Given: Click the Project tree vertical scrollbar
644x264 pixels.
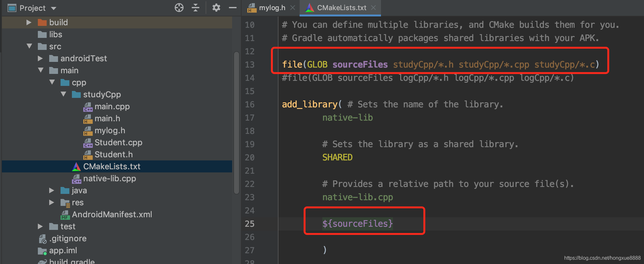Looking at the screenshot, I should 237,123.
